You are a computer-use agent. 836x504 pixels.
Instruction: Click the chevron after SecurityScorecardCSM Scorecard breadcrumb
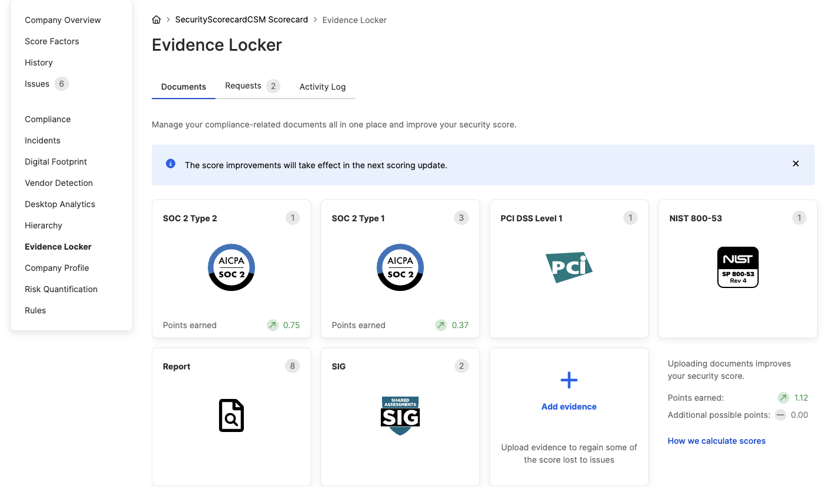(314, 19)
